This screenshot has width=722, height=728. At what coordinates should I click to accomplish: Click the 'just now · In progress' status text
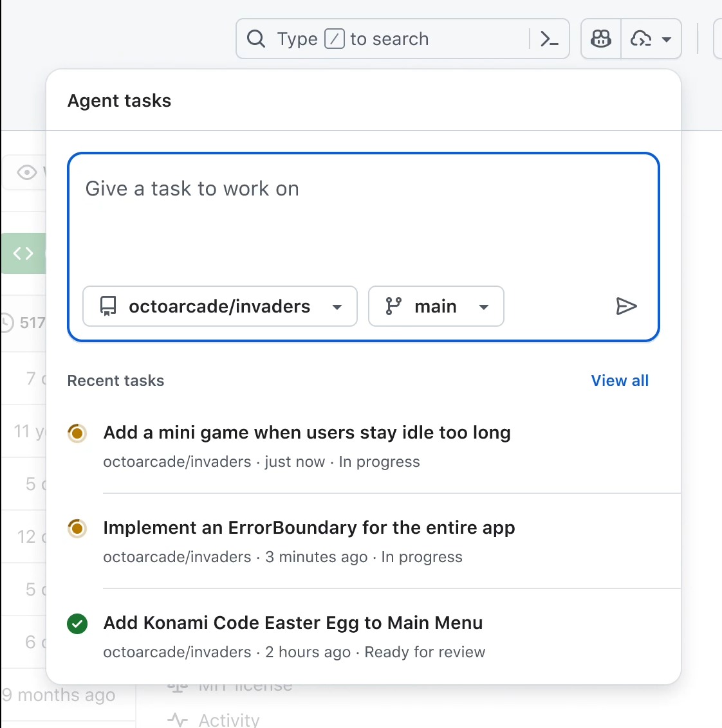[x=342, y=462]
